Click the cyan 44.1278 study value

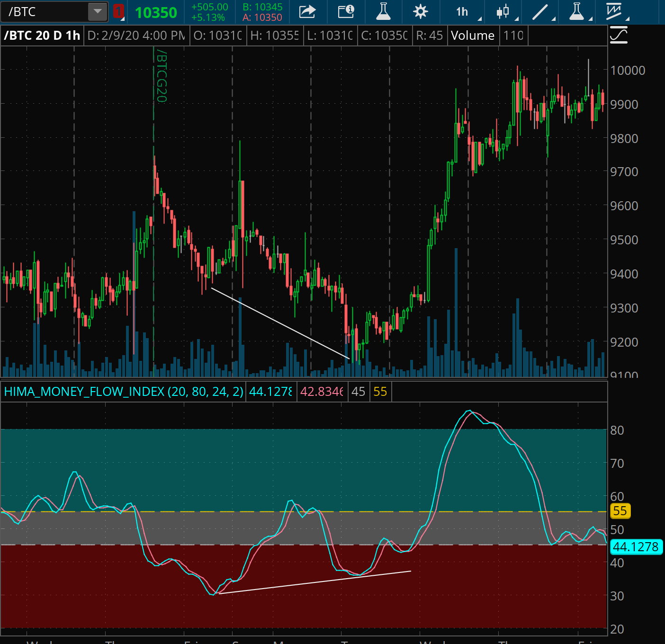[x=270, y=392]
